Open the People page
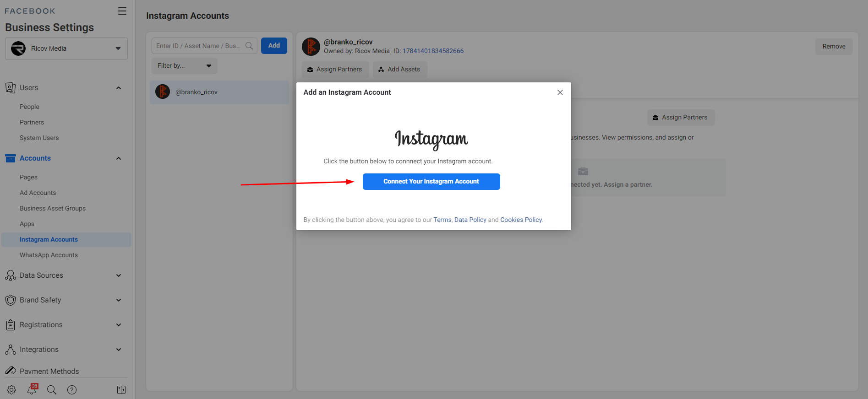This screenshot has width=868, height=399. [x=29, y=107]
